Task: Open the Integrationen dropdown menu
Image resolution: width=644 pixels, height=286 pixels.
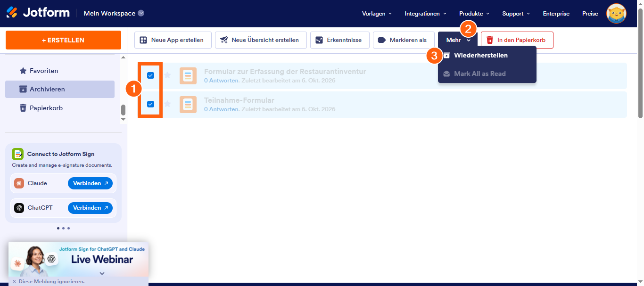Action: click(426, 14)
